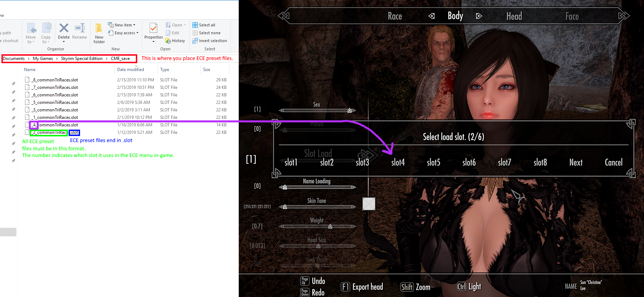Viewport: 644px width, 297px height.
Task: Select slot1 in load slot dialog
Action: click(291, 162)
